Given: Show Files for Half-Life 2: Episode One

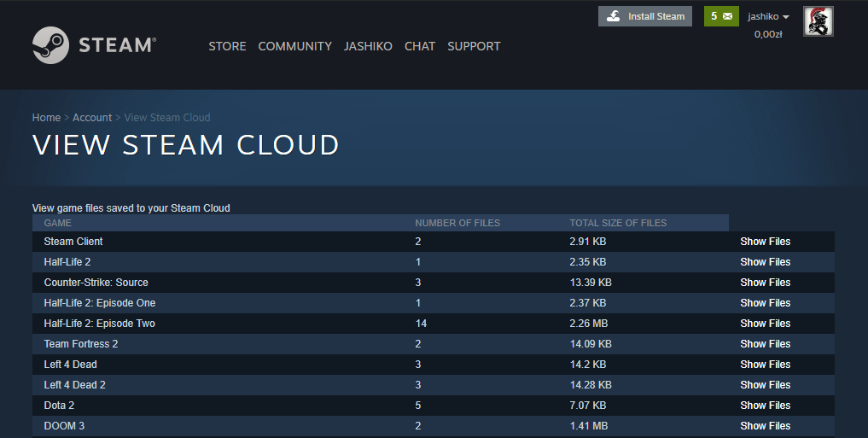Looking at the screenshot, I should click(x=765, y=303).
